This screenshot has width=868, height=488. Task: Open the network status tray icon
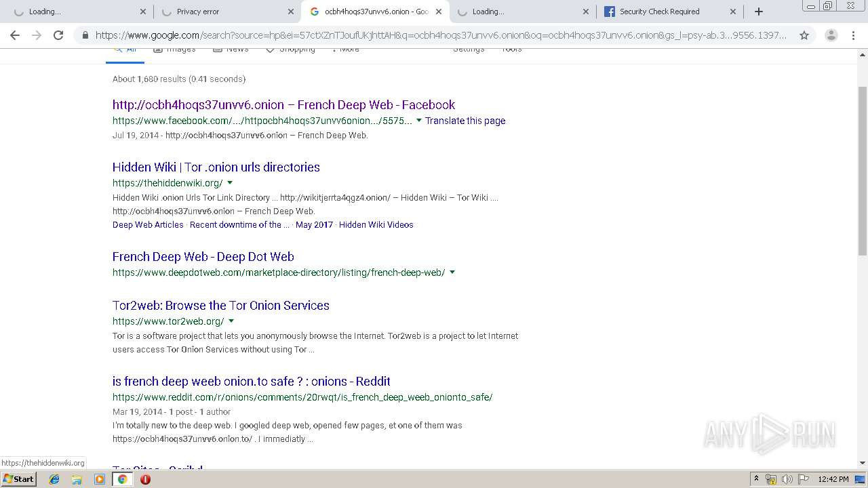[771, 479]
